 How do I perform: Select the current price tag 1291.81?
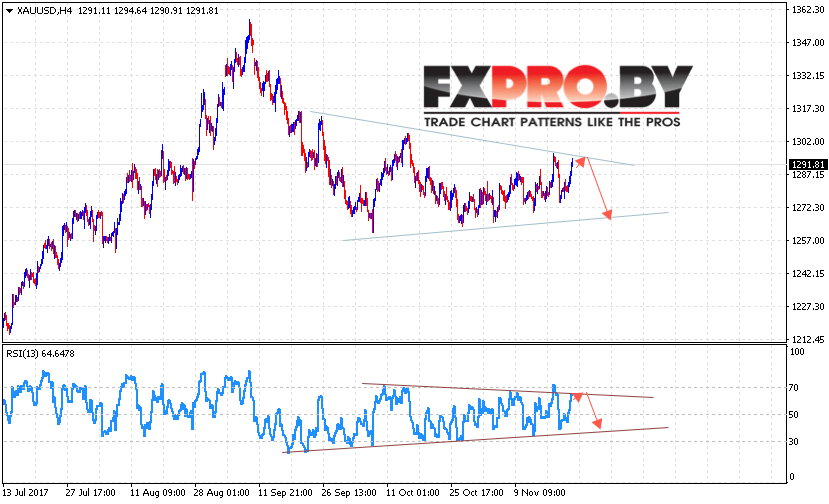pos(808,164)
